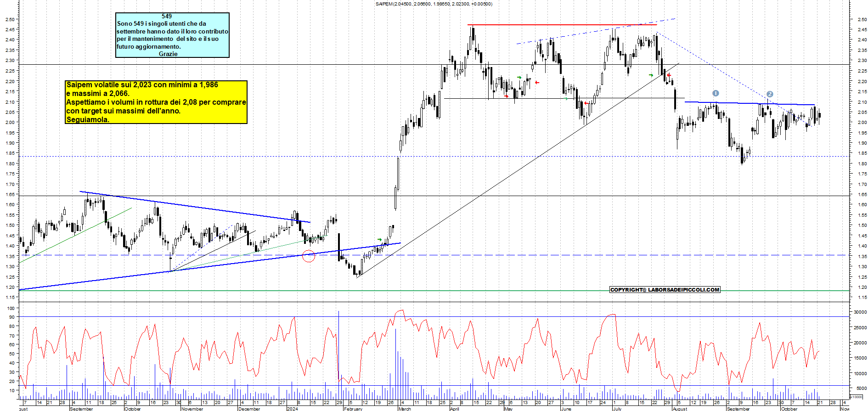Click the line 'con target sui massimi dell'anno.'
This screenshot has width=868, height=411.
(x=124, y=111)
